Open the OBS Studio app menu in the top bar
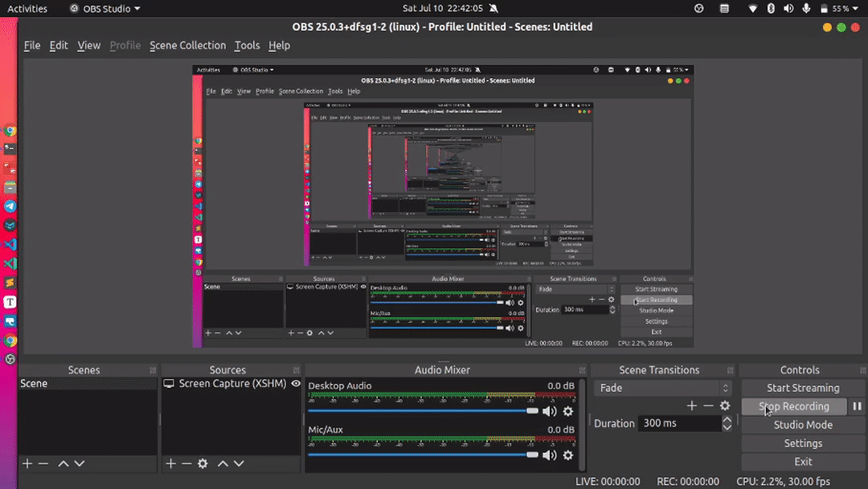Image resolution: width=868 pixels, height=489 pixels. click(104, 8)
